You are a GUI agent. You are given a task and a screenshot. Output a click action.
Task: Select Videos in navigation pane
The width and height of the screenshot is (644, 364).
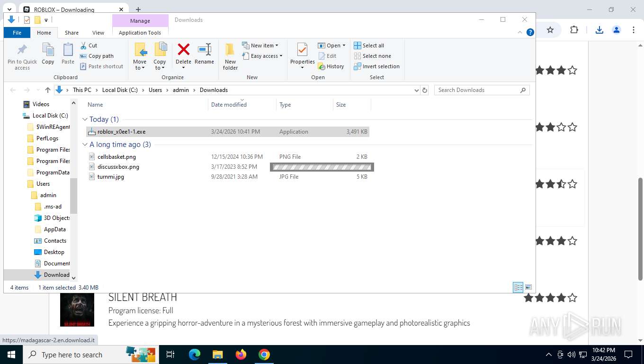[41, 104]
